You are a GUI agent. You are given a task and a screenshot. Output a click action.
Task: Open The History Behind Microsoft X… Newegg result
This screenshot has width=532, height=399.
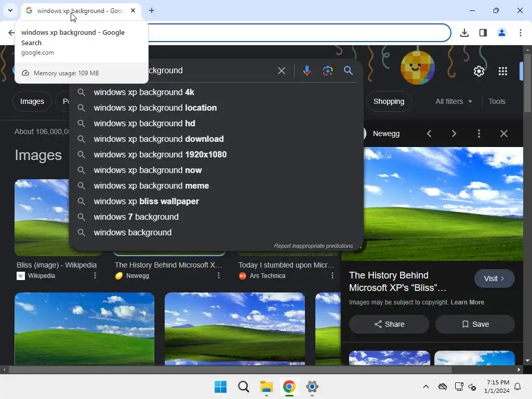click(168, 265)
